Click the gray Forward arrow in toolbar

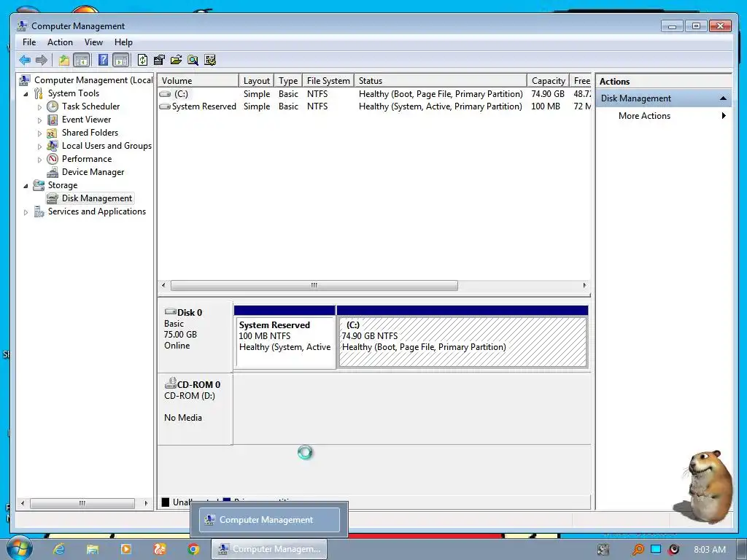[x=42, y=60]
